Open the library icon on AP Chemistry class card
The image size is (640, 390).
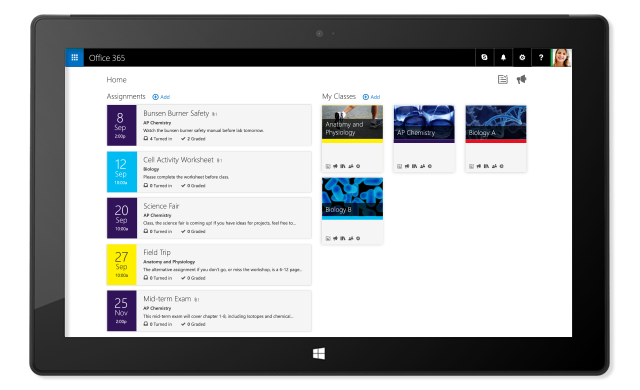[414, 166]
